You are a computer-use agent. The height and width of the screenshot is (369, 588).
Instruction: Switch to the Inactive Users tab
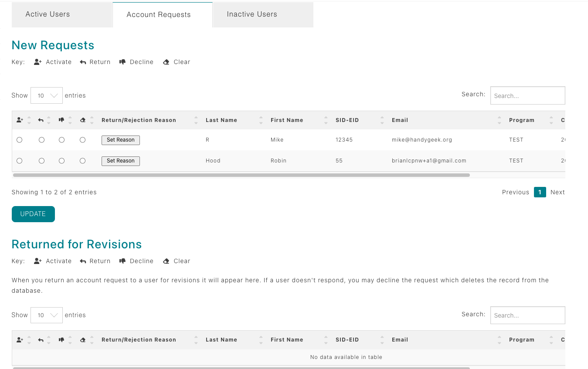pos(252,14)
